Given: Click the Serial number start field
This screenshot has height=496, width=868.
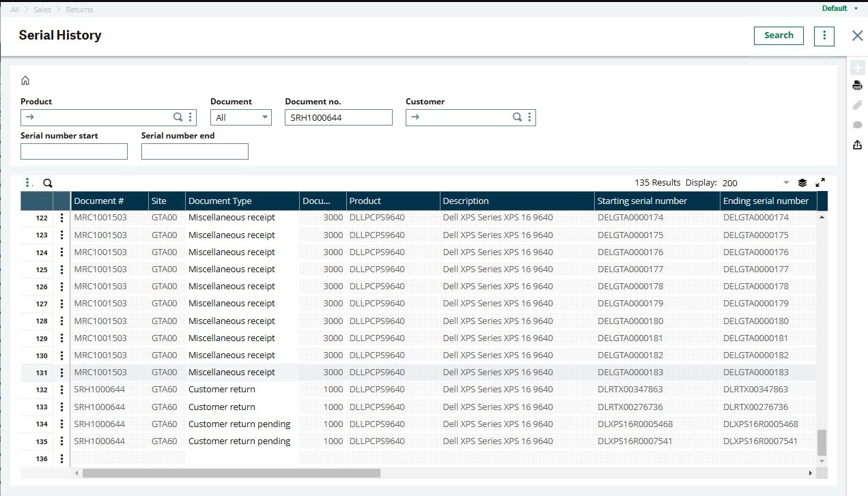Looking at the screenshot, I should (x=74, y=151).
